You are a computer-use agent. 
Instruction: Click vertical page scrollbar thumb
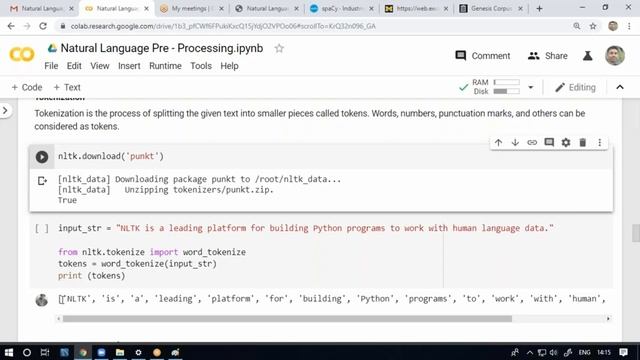[x=636, y=233]
